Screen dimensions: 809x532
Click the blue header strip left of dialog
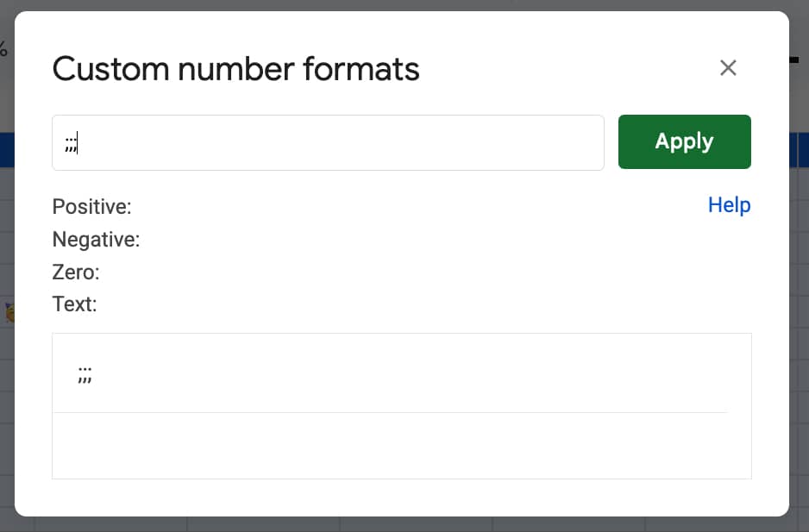(7, 150)
